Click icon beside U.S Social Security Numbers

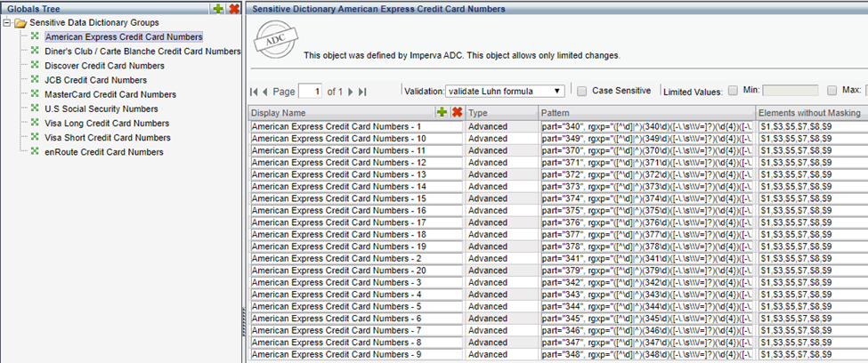pos(35,108)
